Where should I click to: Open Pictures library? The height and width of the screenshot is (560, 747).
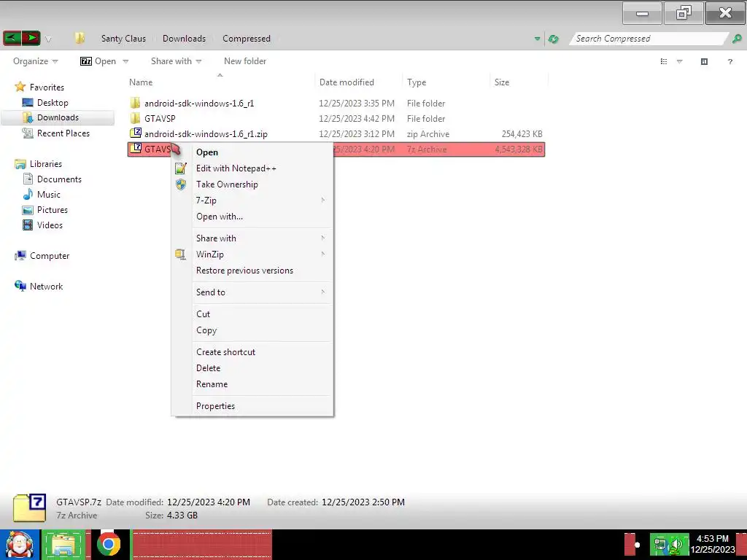click(53, 210)
